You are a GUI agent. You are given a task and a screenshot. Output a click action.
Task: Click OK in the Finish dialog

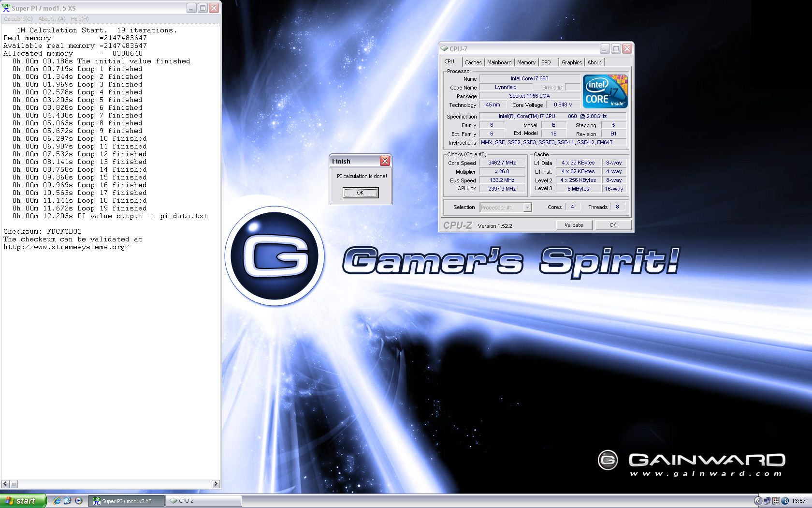(x=360, y=193)
